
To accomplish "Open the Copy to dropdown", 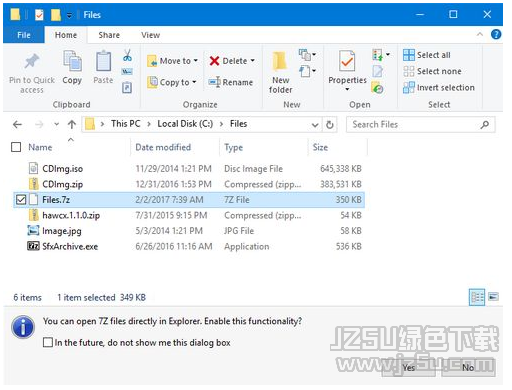I will (x=194, y=82).
